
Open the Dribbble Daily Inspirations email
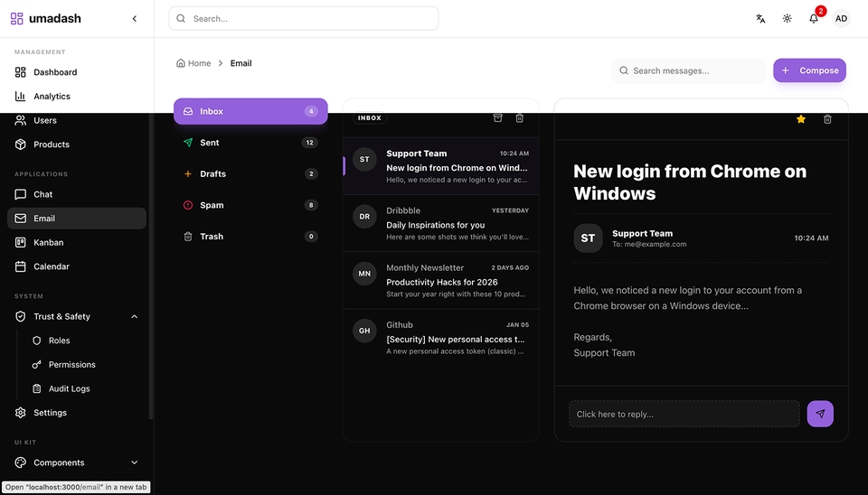[x=440, y=223]
